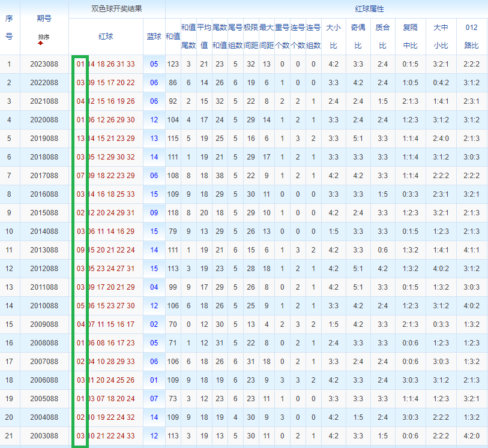Image resolution: width=488 pixels, height=448 pixels.
Task: Click issue number 2003088
Action: click(44, 436)
